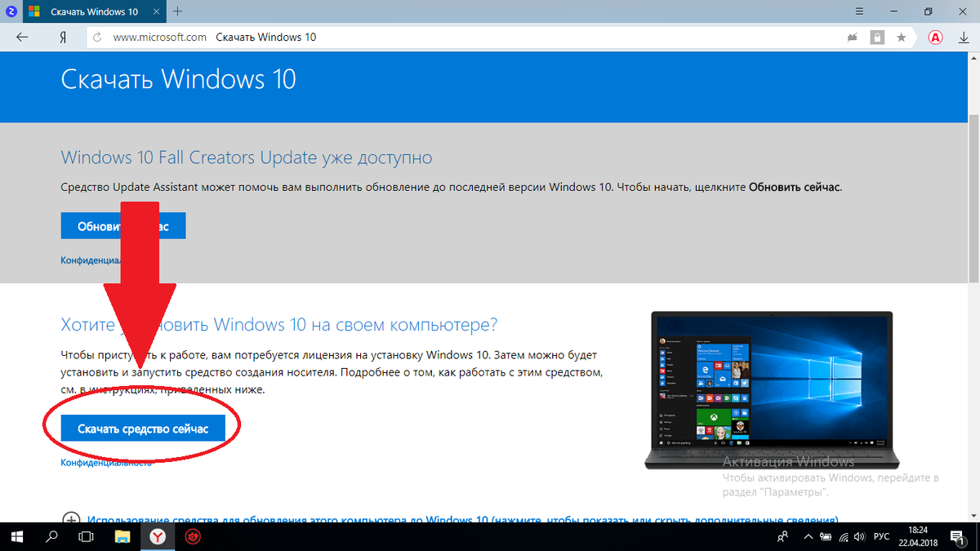The width and height of the screenshot is (980, 551).
Task: Click the Скачать средство сейчас button
Action: (x=143, y=428)
